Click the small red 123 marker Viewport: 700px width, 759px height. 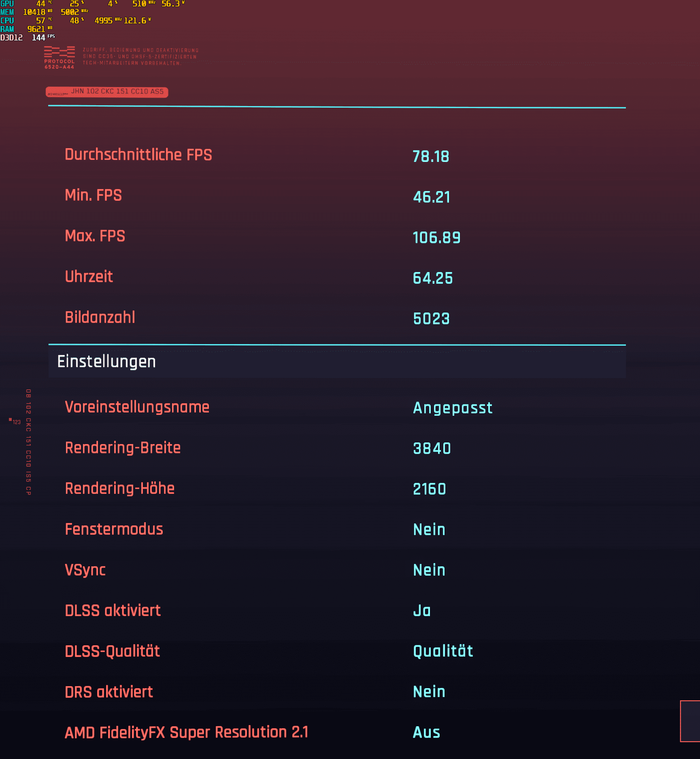pos(15,421)
